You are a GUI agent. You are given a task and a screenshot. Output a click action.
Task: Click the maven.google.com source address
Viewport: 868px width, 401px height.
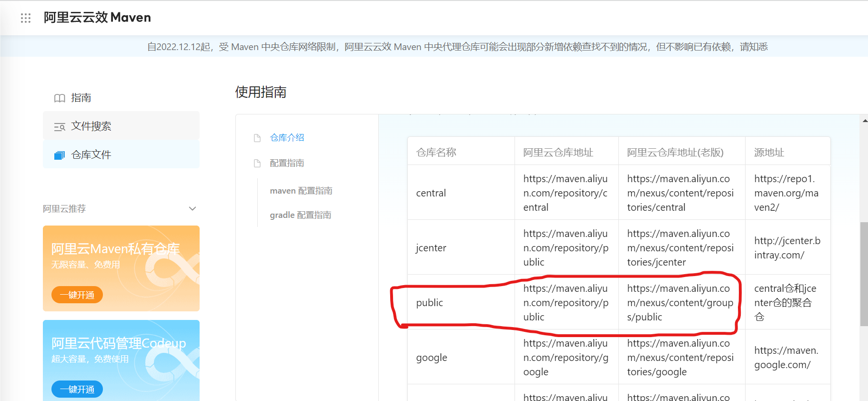[786, 358]
